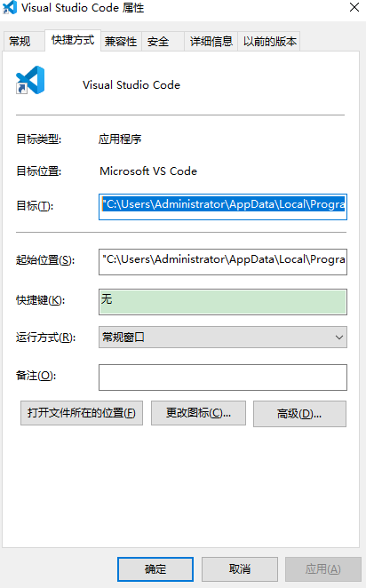
Task: Click the VS Code icon in title bar
Action: [x=10, y=7]
